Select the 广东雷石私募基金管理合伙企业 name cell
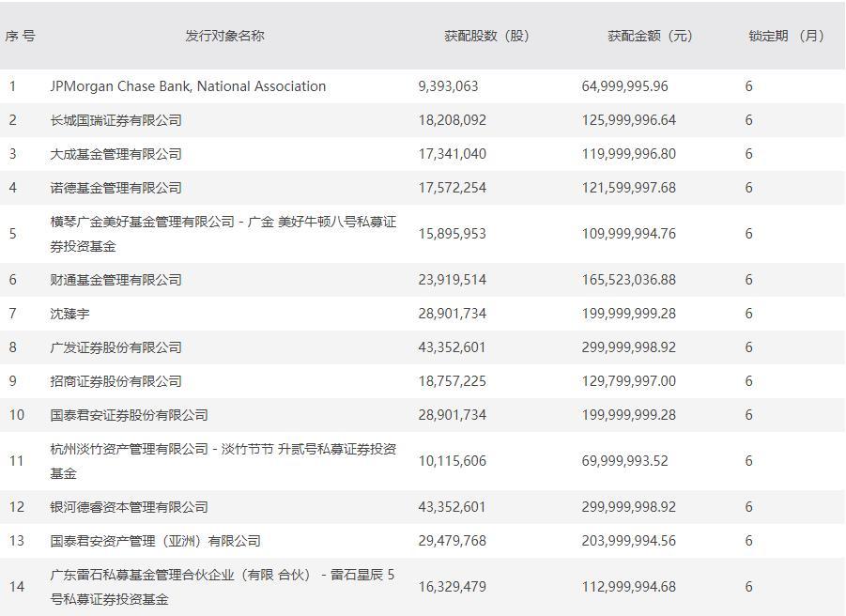 (223, 587)
